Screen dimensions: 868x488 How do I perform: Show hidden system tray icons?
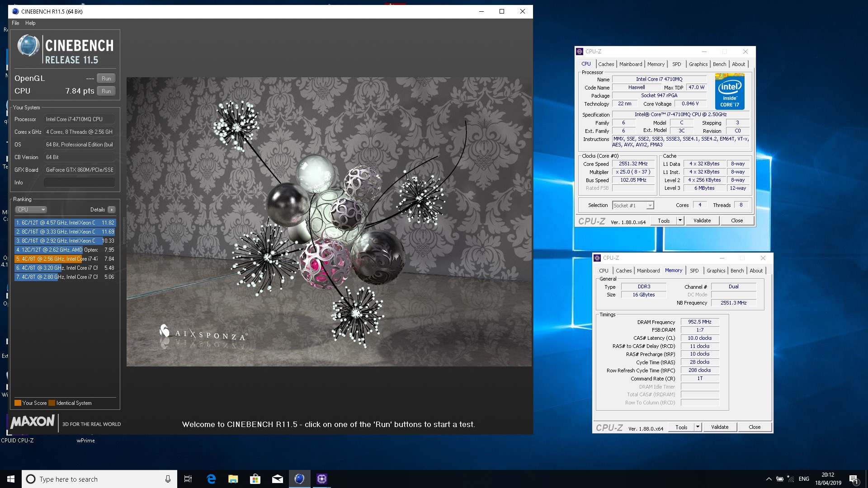click(769, 479)
